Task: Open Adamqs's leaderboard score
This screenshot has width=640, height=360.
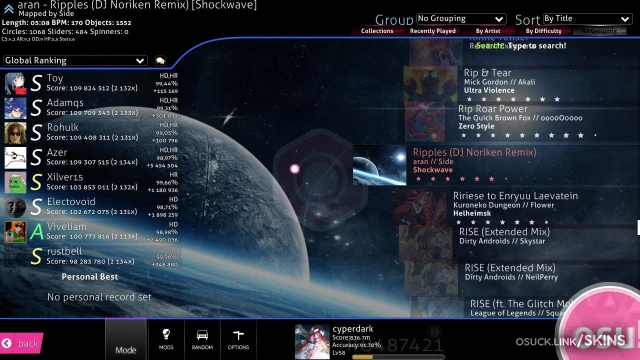Action: pyautogui.click(x=91, y=108)
